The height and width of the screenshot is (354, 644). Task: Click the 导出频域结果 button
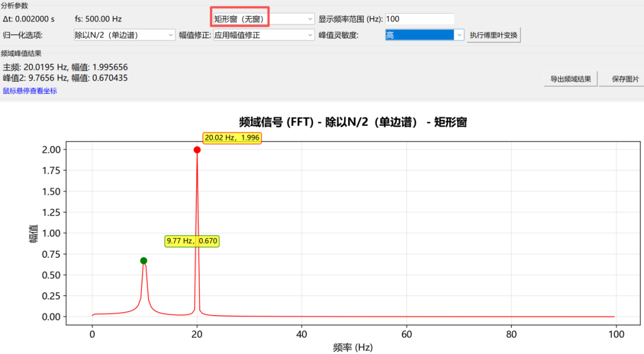pos(571,79)
